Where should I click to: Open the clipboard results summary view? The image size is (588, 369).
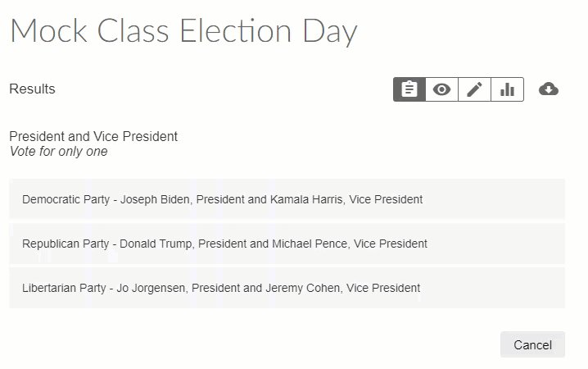coord(409,89)
